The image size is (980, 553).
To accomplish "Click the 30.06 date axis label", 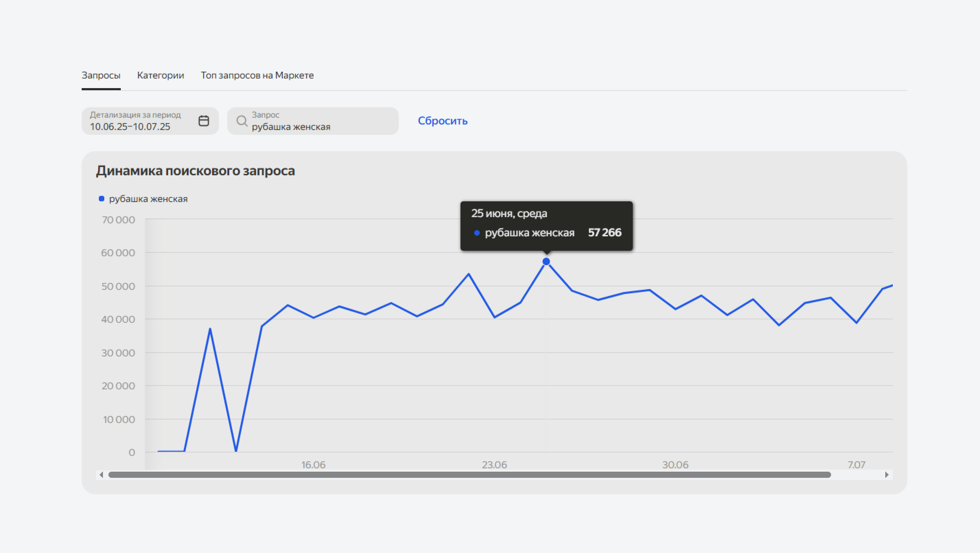I will tap(675, 465).
